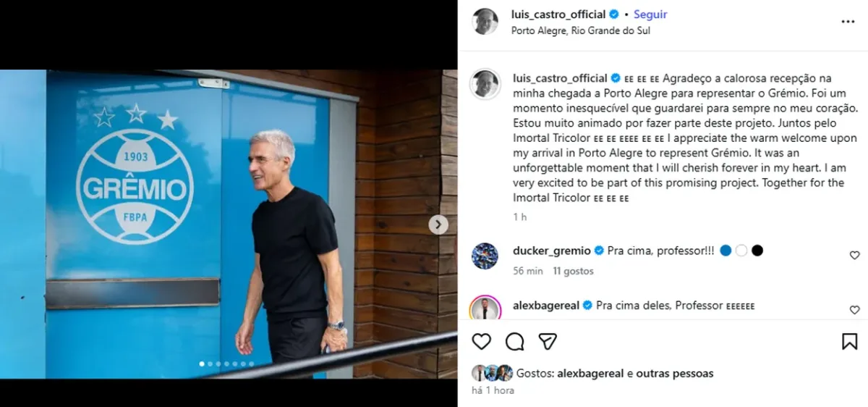Open luis_castro_official profile in header
The image size is (868, 407).
(558, 14)
